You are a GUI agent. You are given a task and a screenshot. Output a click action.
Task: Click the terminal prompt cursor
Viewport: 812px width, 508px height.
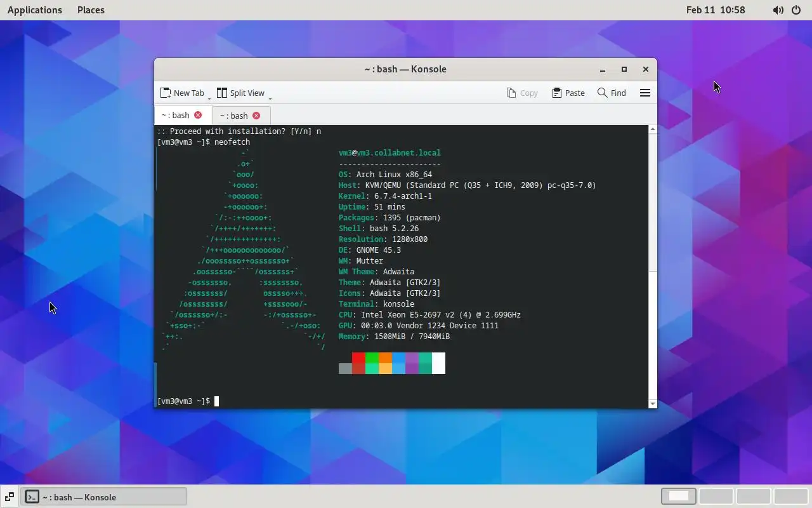216,401
